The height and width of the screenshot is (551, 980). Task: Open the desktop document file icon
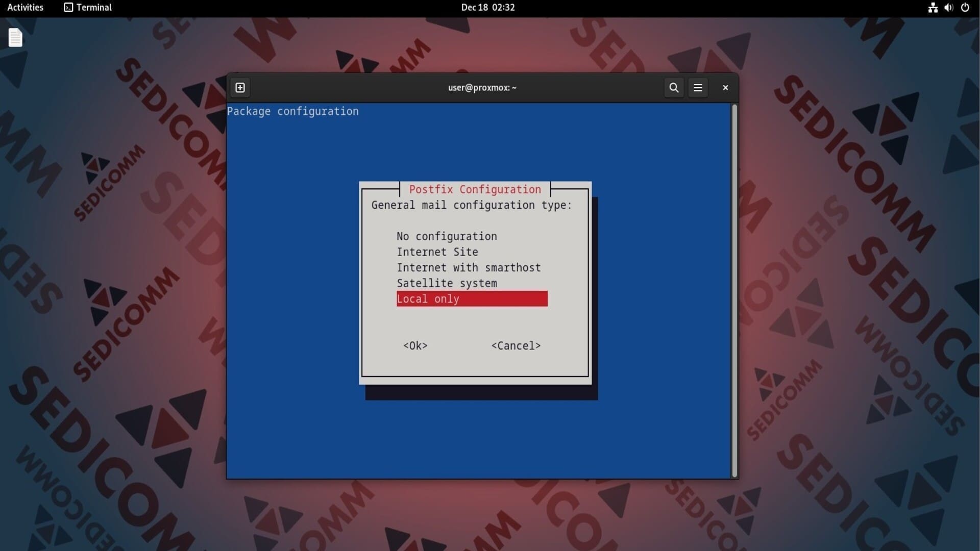pos(15,37)
